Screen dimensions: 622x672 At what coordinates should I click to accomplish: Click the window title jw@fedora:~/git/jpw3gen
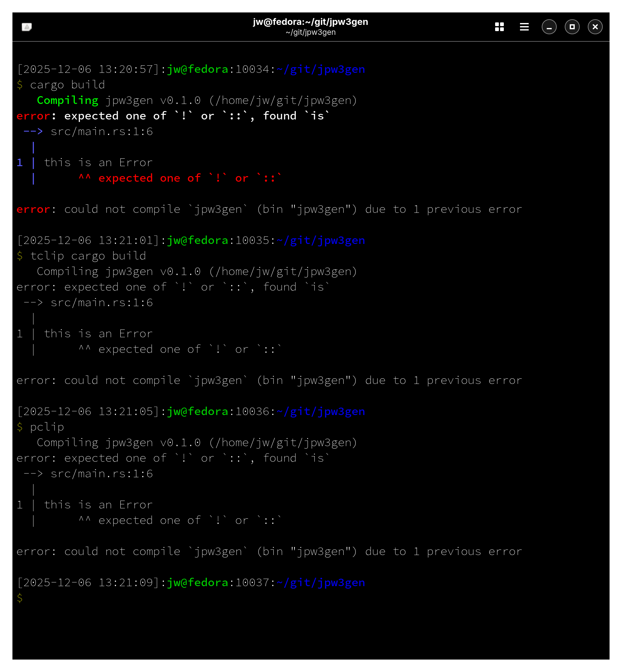(x=310, y=22)
